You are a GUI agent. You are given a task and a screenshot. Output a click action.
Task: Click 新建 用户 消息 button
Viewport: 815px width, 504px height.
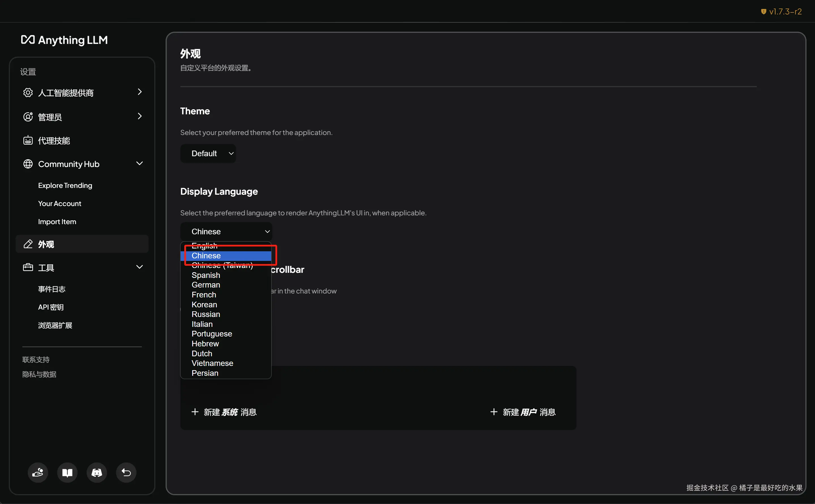coord(523,412)
